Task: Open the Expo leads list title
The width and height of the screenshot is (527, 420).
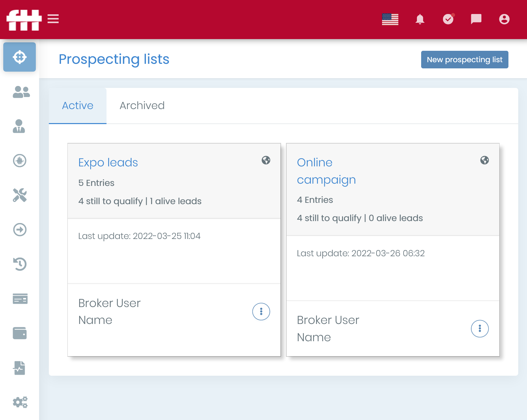Action: [108, 162]
